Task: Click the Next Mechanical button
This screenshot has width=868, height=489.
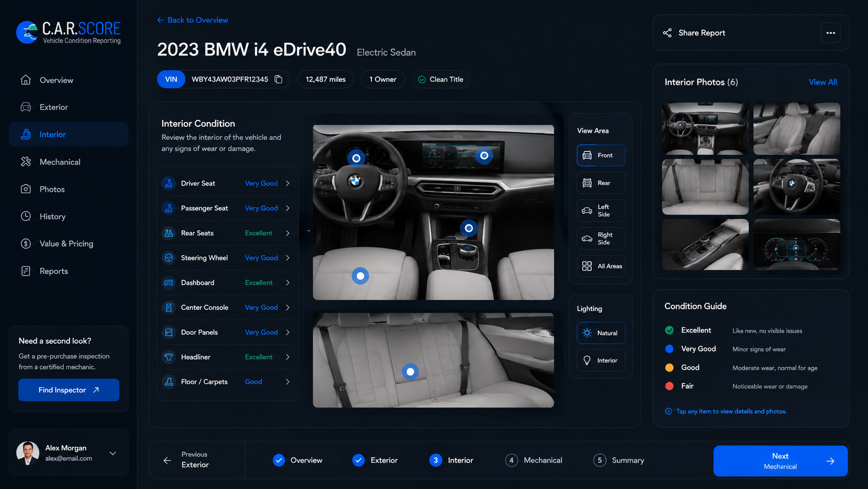Action: pyautogui.click(x=780, y=461)
